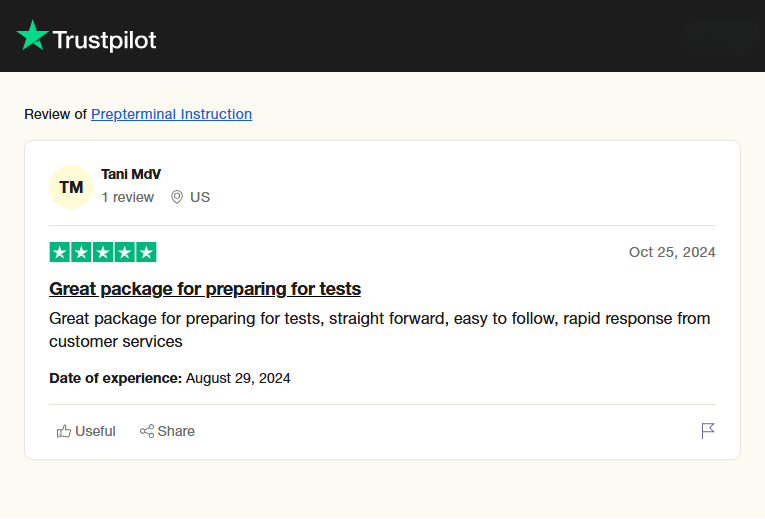Click the third green rating star
Viewport: 765px width, 519px height.
pyautogui.click(x=103, y=252)
